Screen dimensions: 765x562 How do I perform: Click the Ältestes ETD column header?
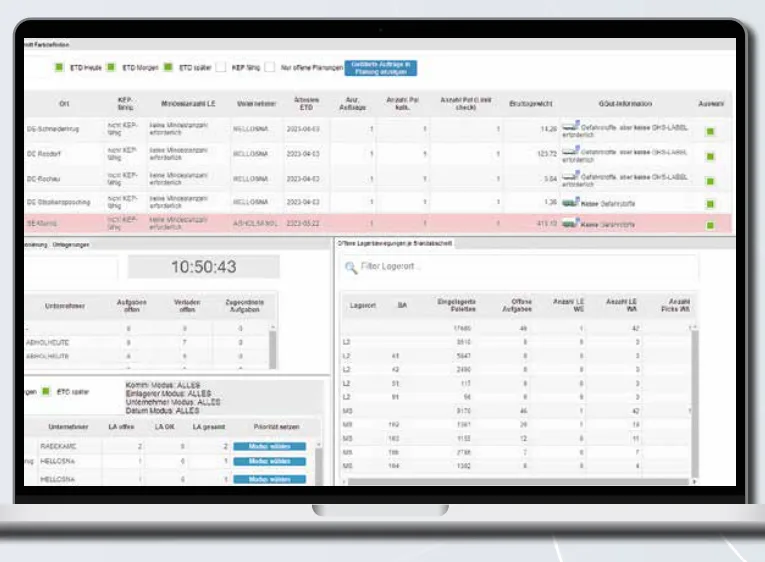306,103
